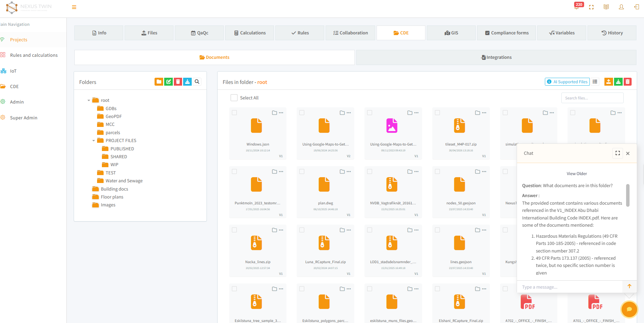This screenshot has height=323, width=644.
Task: Select the Nacka_lines.zip checkbox
Action: coord(234,230)
